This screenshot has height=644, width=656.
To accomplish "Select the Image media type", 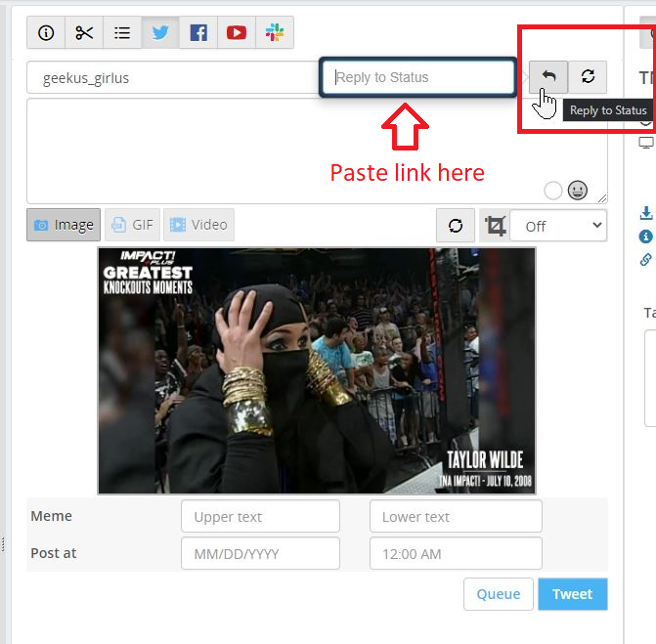I will (64, 225).
